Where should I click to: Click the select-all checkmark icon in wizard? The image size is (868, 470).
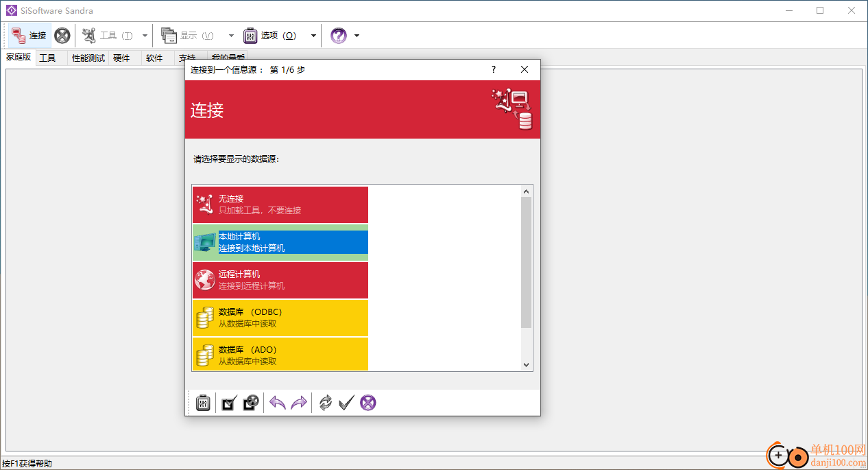pos(229,403)
